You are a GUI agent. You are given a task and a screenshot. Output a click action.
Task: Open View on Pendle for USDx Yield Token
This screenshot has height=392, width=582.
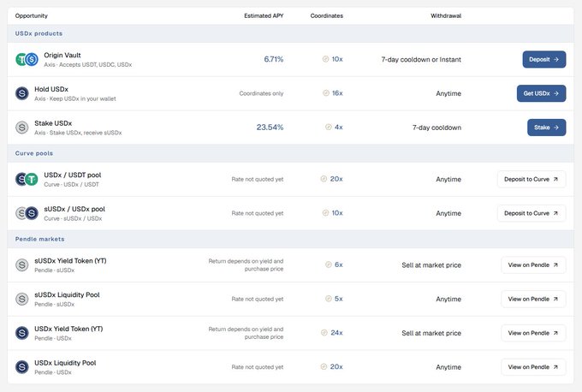point(533,333)
